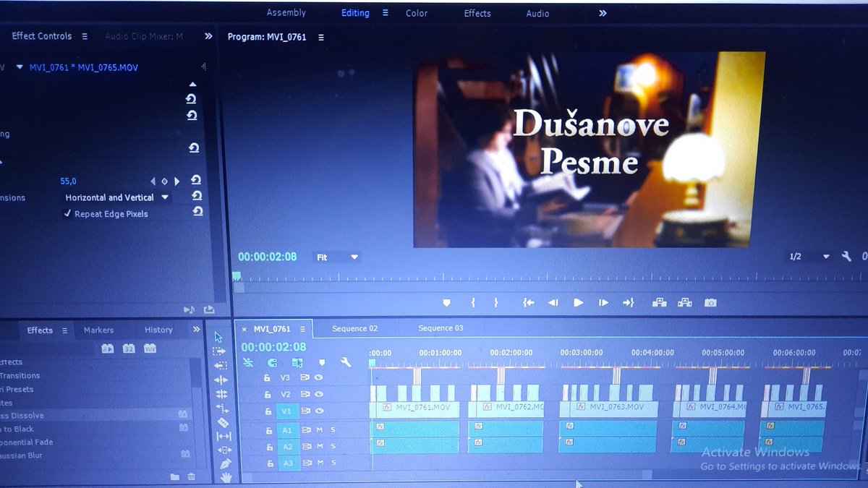868x488 pixels.
Task: Switch to Effects workspace
Action: point(477,13)
